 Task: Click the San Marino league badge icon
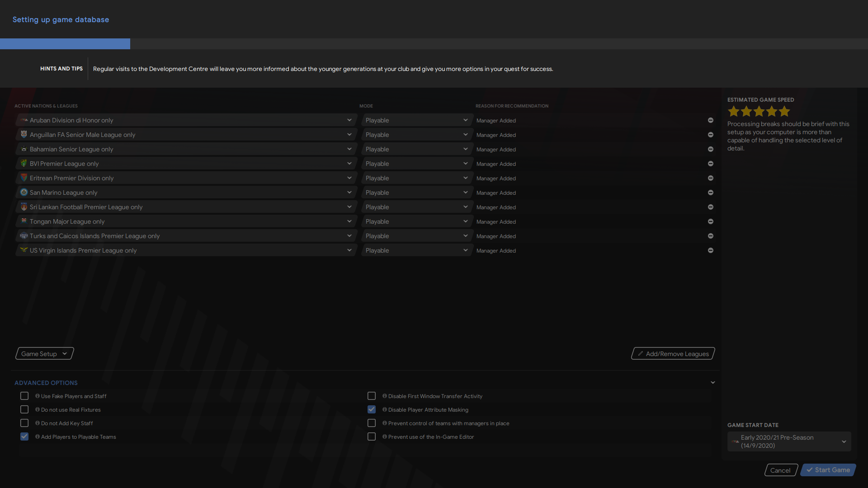pyautogui.click(x=24, y=192)
